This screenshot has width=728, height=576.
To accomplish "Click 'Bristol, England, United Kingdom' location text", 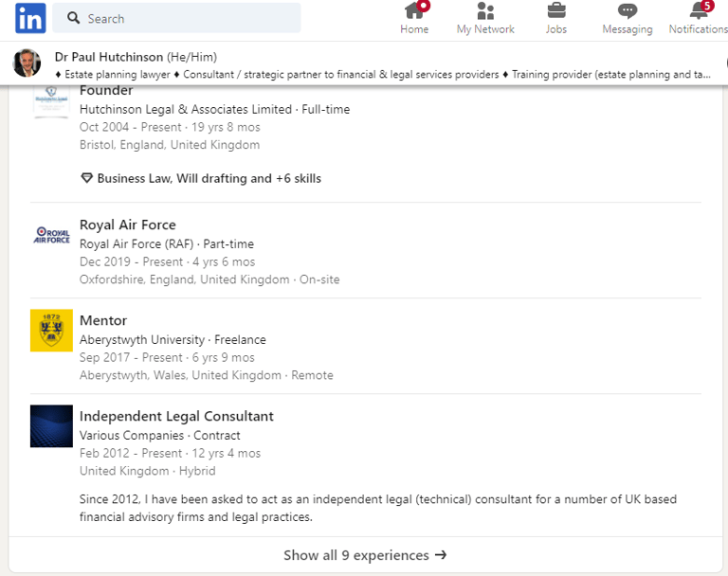I will coord(170,145).
